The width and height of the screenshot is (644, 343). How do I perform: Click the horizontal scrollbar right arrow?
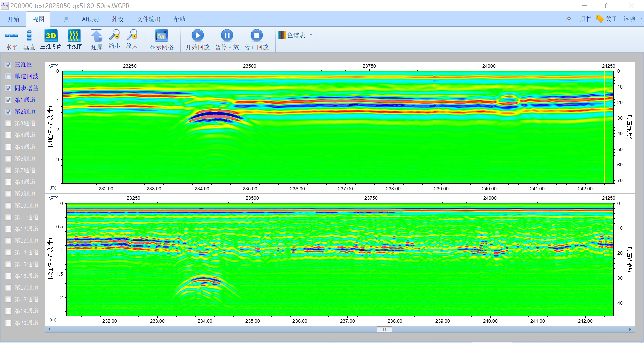point(630,329)
